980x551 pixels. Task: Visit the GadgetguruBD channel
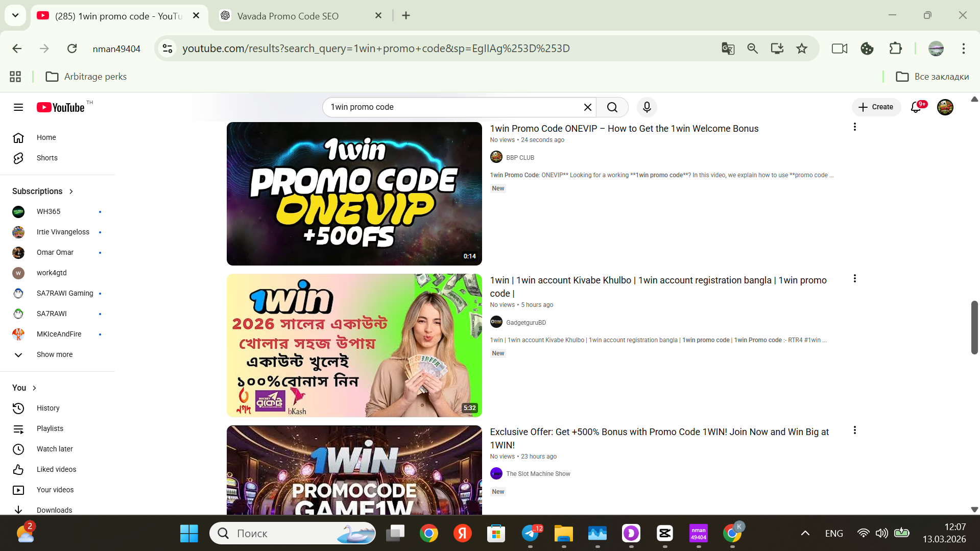pyautogui.click(x=525, y=323)
